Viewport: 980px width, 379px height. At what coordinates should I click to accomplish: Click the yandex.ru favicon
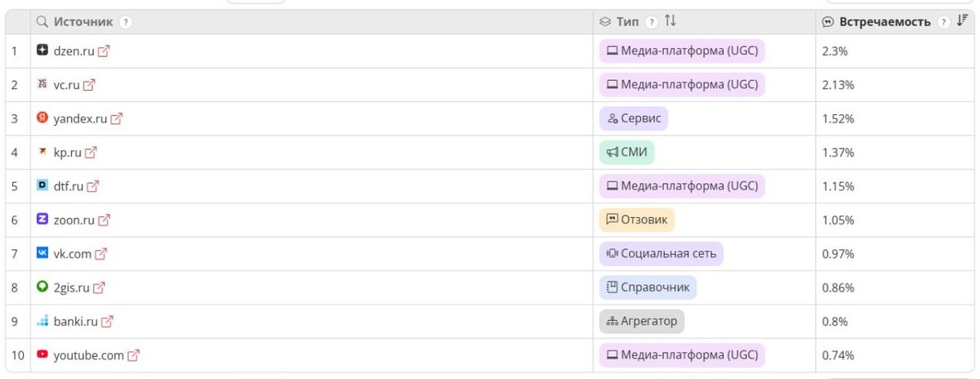coord(42,118)
